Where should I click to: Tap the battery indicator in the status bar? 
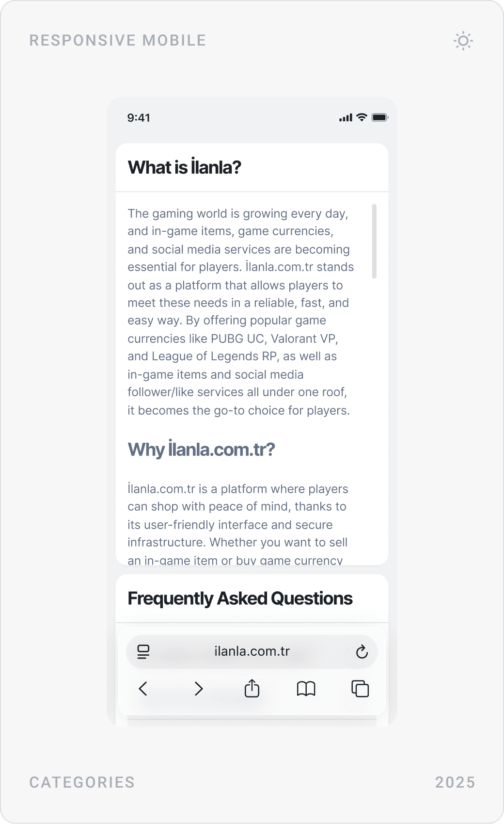click(x=380, y=117)
